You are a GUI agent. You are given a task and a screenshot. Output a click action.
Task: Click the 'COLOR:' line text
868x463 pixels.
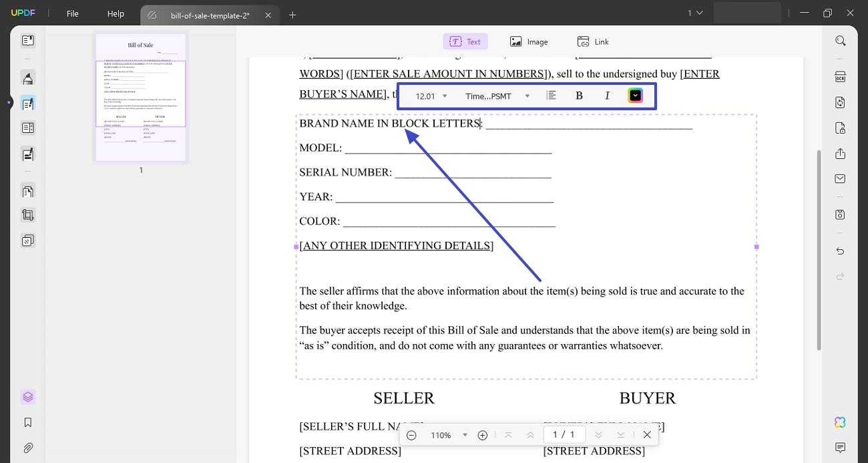[x=320, y=221]
